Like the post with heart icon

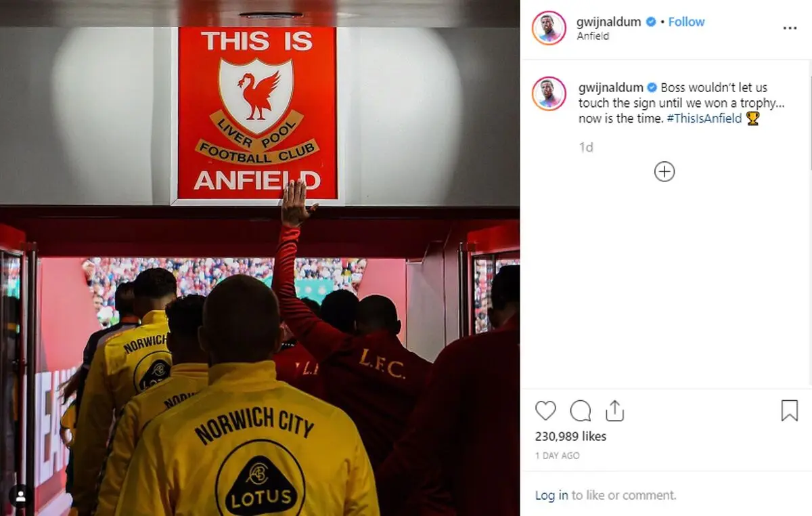(545, 411)
